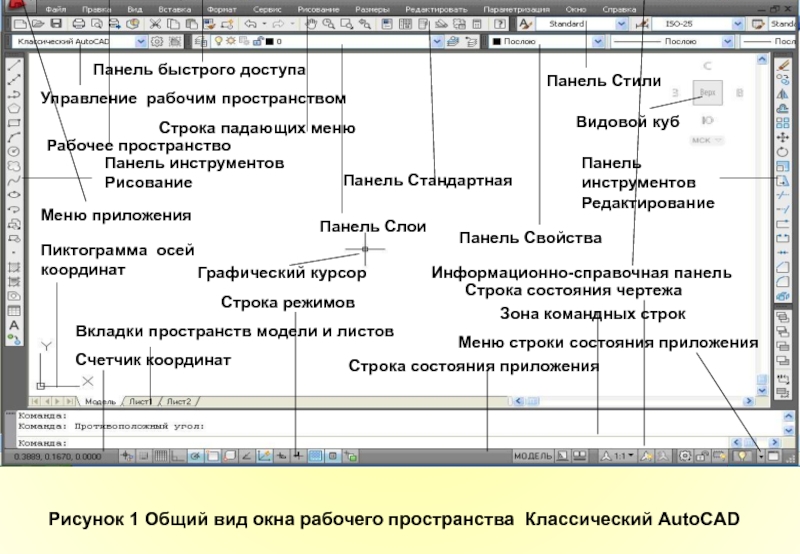Viewport: 800px width, 554px height.
Task: Click the Cut scissors icon in Standard toolbar
Action: pos(156,23)
